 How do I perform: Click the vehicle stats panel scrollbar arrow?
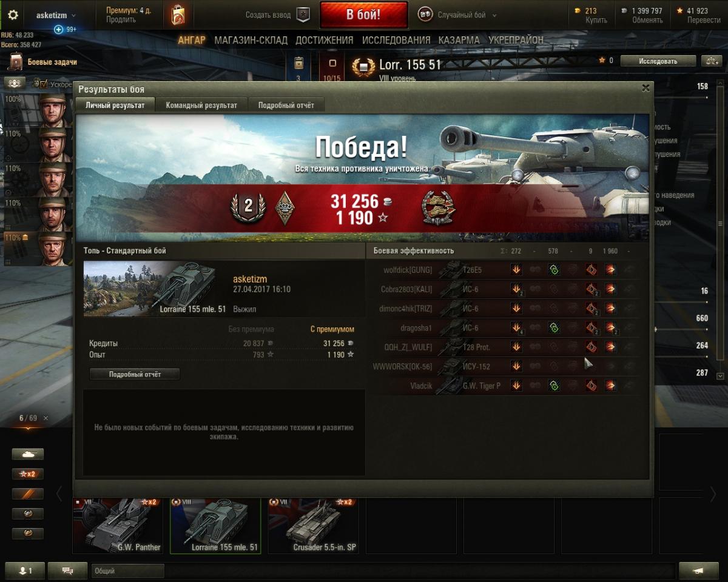click(x=720, y=376)
